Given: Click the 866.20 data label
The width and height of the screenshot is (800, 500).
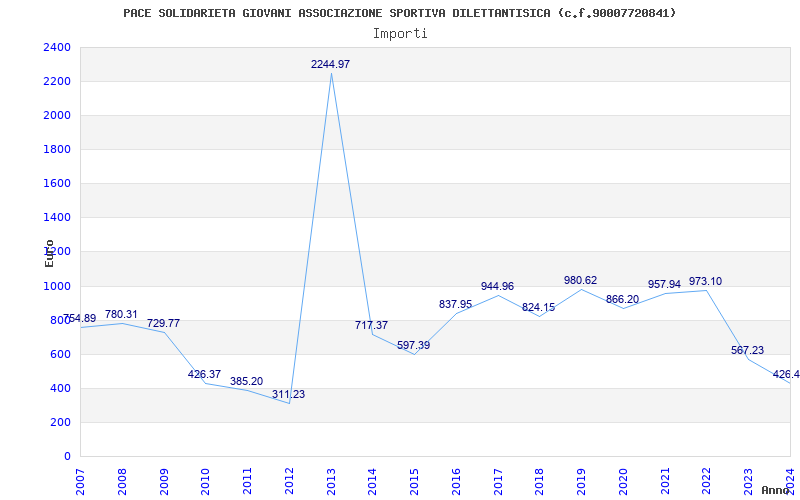Looking at the screenshot, I should pos(622,299).
